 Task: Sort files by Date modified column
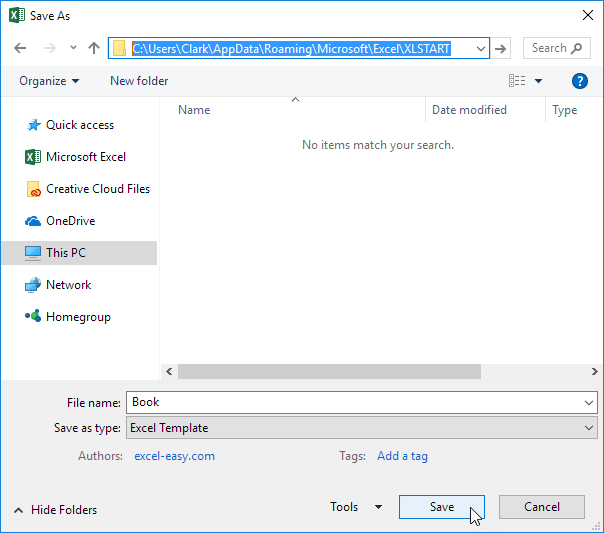pyautogui.click(x=469, y=110)
